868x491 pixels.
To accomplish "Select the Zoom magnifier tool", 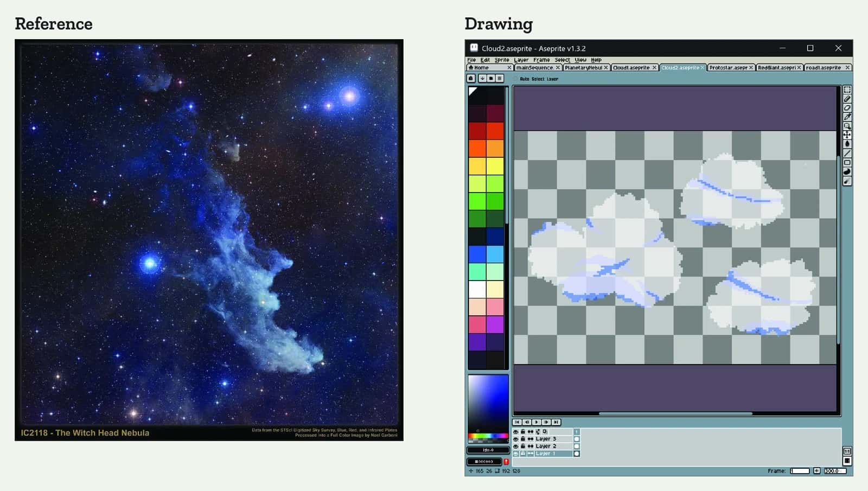I will coord(847,126).
